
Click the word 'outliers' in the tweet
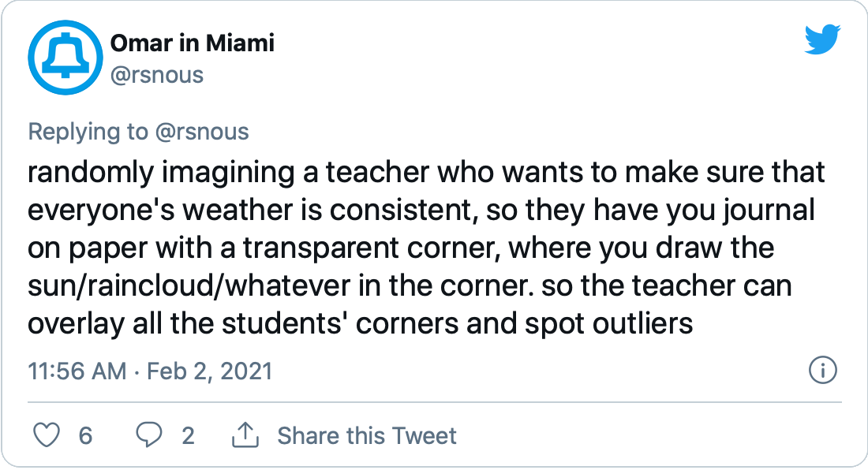(x=642, y=323)
